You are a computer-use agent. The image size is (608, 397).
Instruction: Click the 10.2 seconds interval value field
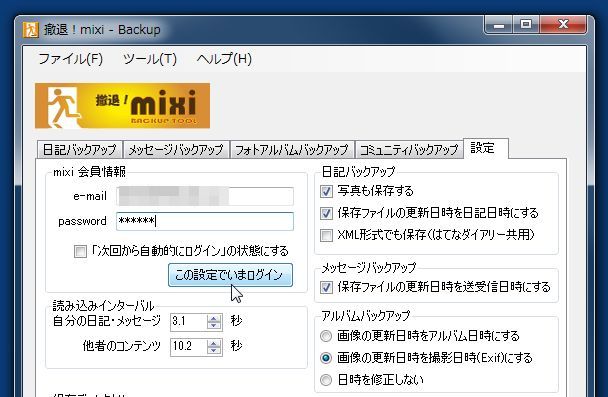click(x=188, y=346)
